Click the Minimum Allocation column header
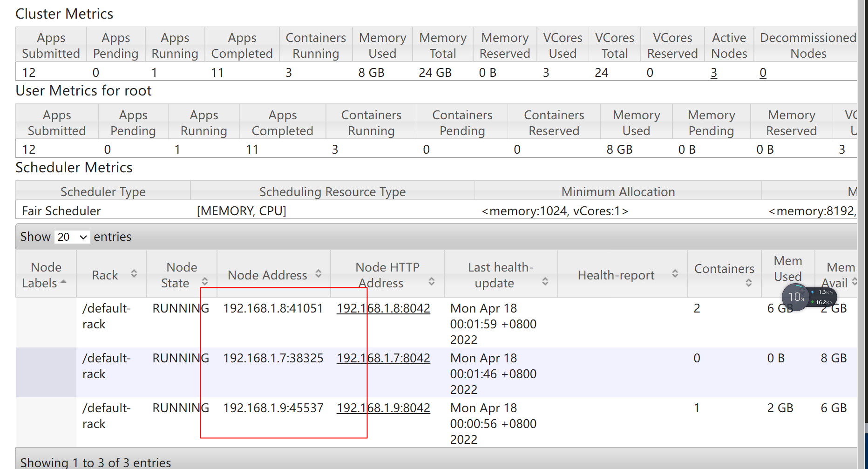This screenshot has width=868, height=469. click(x=618, y=192)
